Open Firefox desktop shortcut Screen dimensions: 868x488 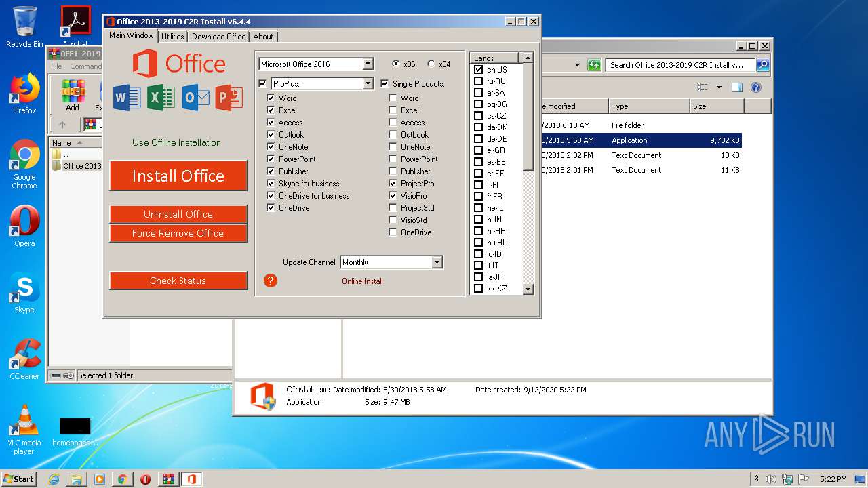coord(24,94)
